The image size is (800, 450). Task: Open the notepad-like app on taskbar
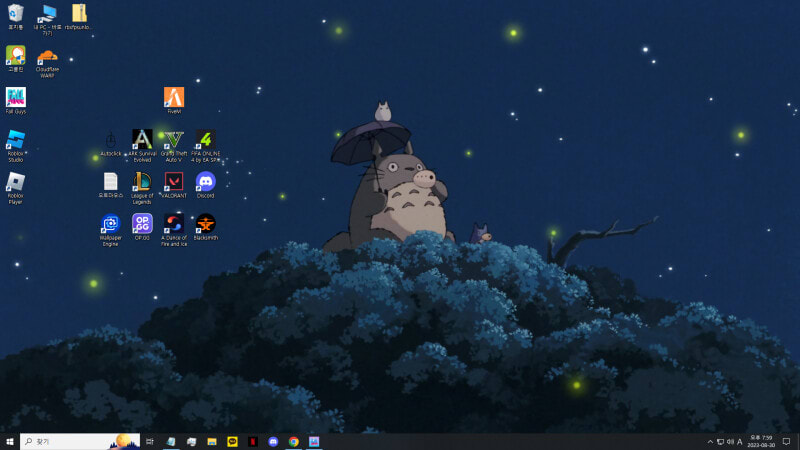171,442
